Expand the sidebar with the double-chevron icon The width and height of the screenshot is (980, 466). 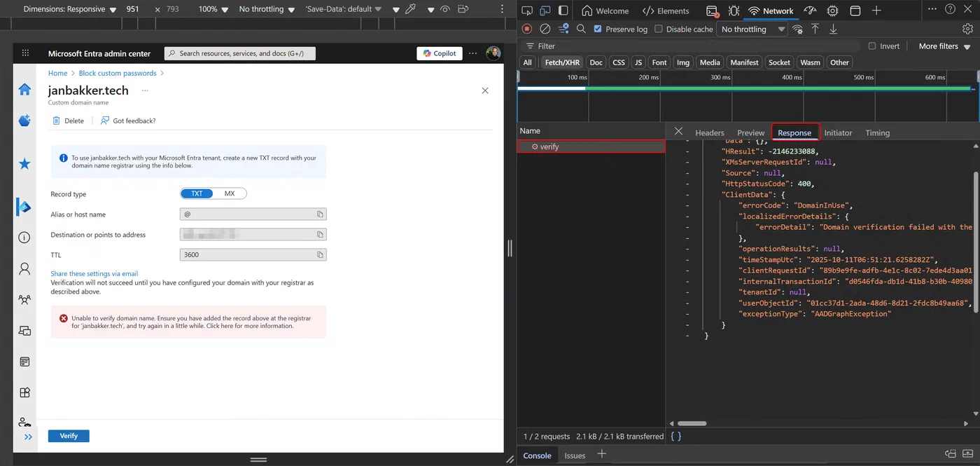point(29,437)
